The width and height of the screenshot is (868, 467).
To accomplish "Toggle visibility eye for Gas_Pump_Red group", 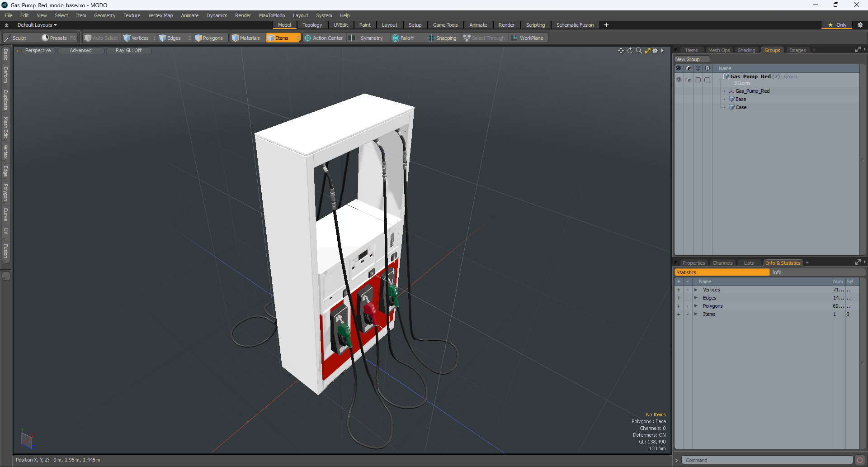I will pyautogui.click(x=679, y=80).
